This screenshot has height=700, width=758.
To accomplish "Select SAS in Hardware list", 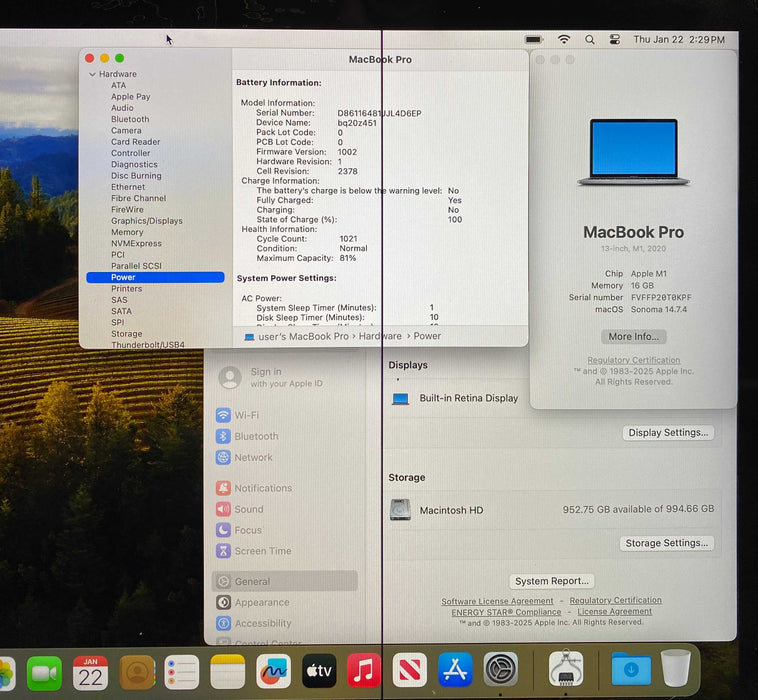I will click(119, 300).
